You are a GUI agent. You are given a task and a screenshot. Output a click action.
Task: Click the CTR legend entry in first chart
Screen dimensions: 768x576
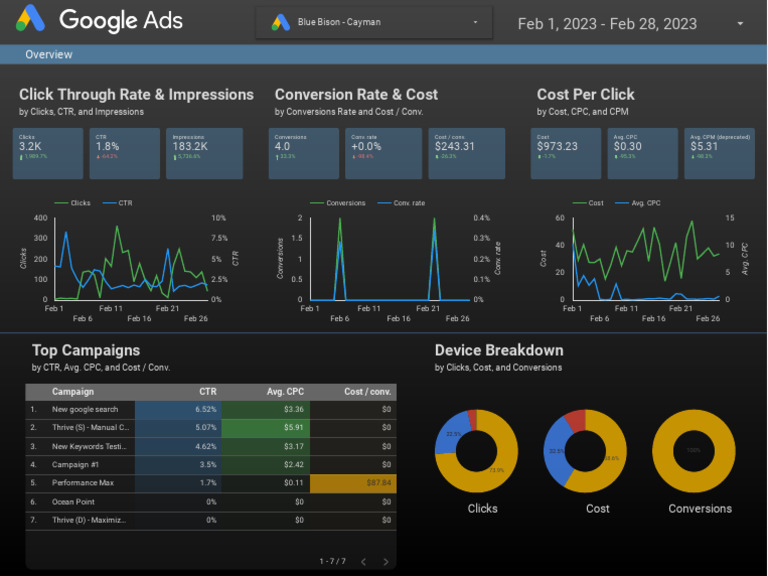pos(118,203)
